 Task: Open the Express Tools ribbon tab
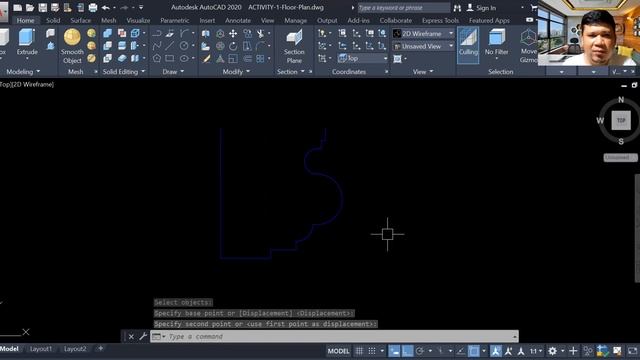[x=440, y=20]
